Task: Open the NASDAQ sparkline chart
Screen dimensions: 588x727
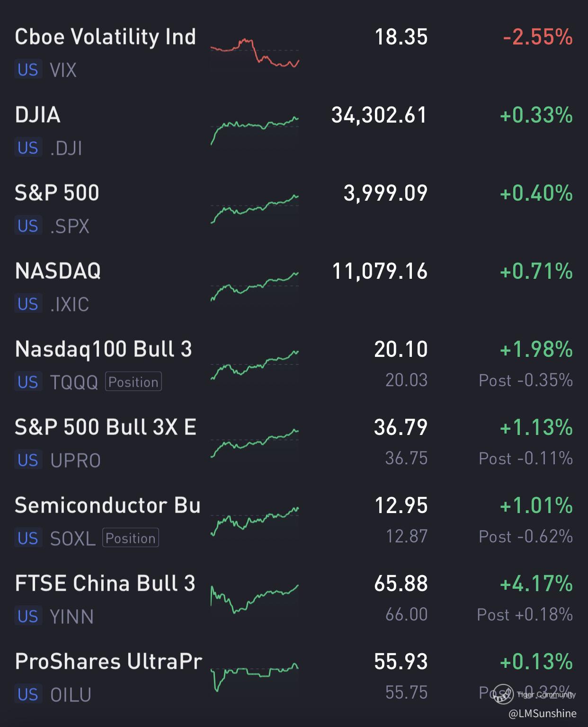Action: click(x=255, y=285)
